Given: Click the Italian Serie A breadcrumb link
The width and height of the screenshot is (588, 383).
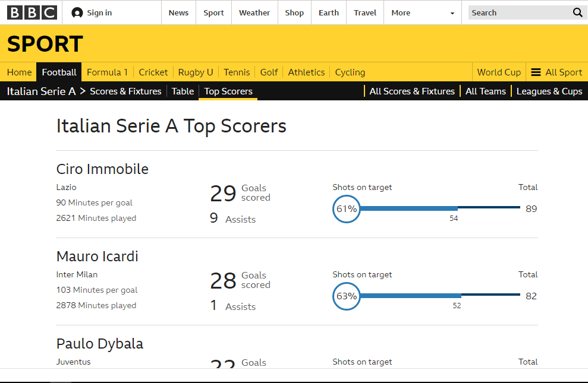Looking at the screenshot, I should tap(43, 91).
